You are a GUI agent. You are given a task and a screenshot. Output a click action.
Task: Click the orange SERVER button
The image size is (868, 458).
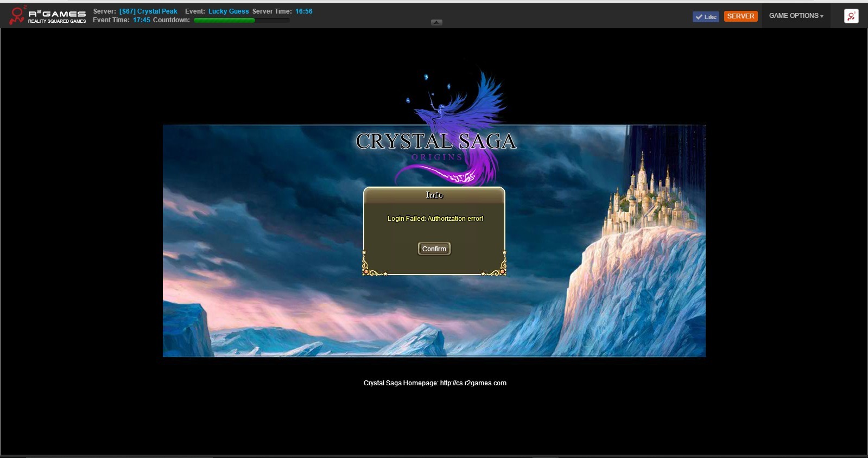740,16
